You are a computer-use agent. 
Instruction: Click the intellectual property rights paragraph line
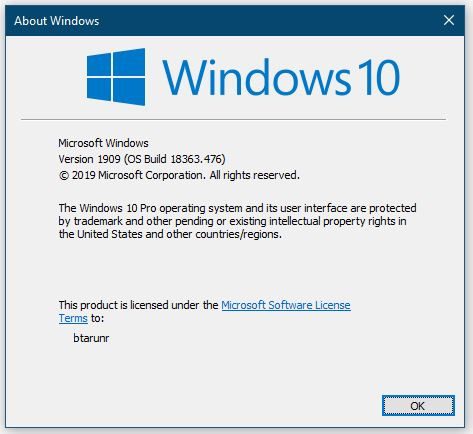(232, 221)
